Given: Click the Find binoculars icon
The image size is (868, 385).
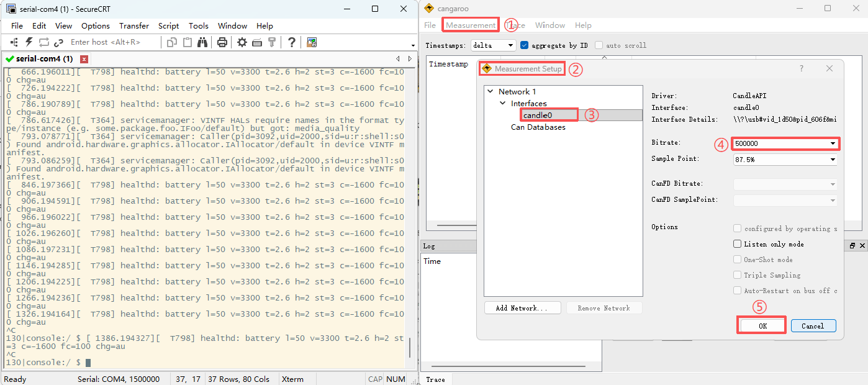Looking at the screenshot, I should 202,42.
